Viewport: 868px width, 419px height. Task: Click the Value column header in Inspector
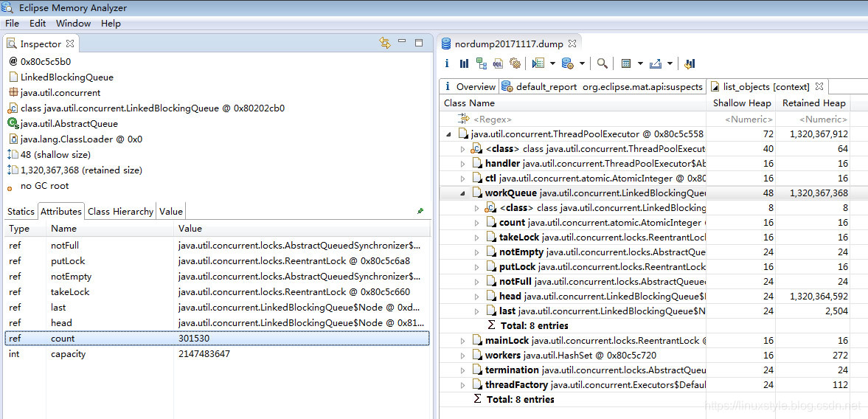[302, 229]
